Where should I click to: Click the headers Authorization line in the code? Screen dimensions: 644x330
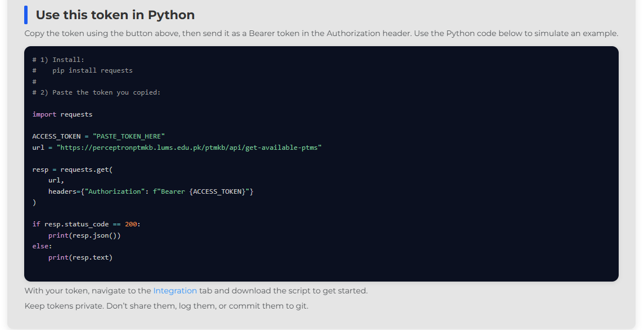(x=151, y=191)
